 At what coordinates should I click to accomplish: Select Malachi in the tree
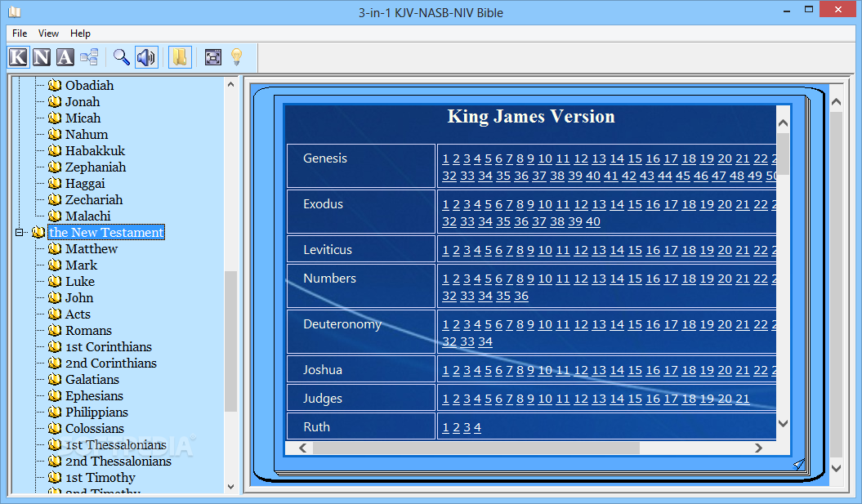(x=88, y=216)
